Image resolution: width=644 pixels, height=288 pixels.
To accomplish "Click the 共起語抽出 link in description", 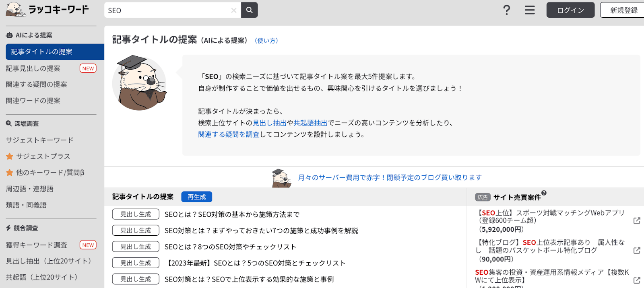I will (x=310, y=123).
